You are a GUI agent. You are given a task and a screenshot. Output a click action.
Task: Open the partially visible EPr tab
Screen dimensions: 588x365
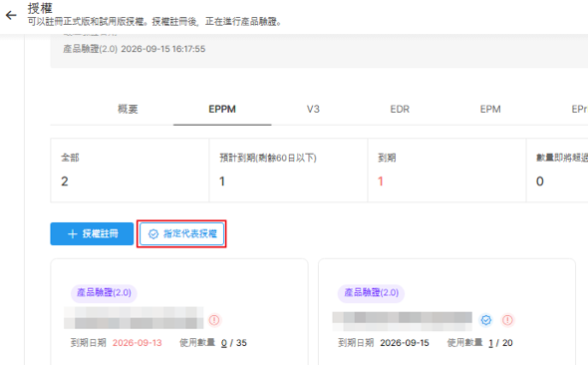579,109
